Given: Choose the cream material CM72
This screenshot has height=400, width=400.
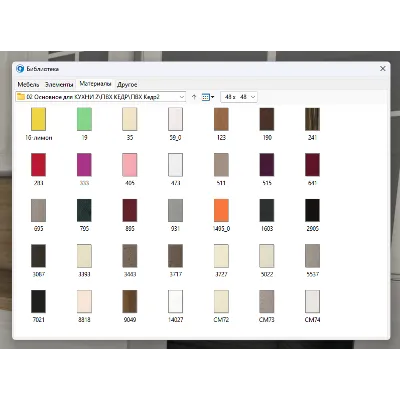Looking at the screenshot, I should click(x=221, y=301).
